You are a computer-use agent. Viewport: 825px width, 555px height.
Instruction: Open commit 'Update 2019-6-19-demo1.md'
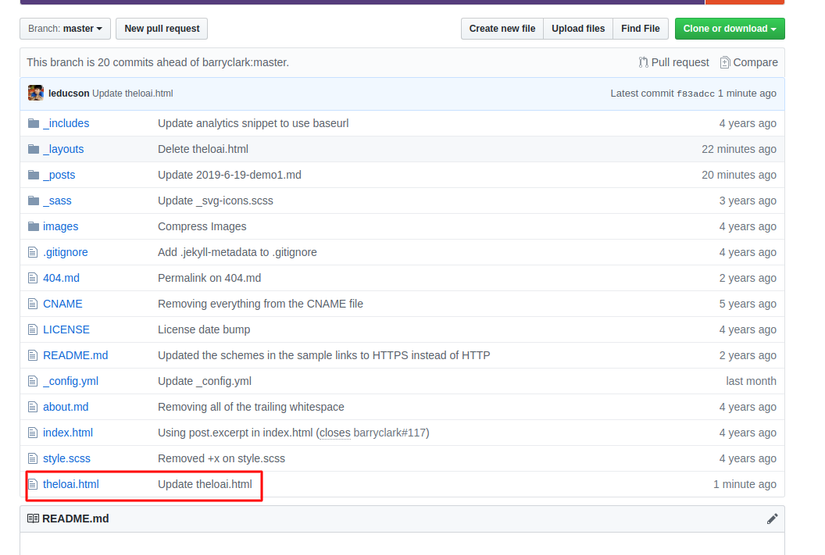click(x=229, y=175)
